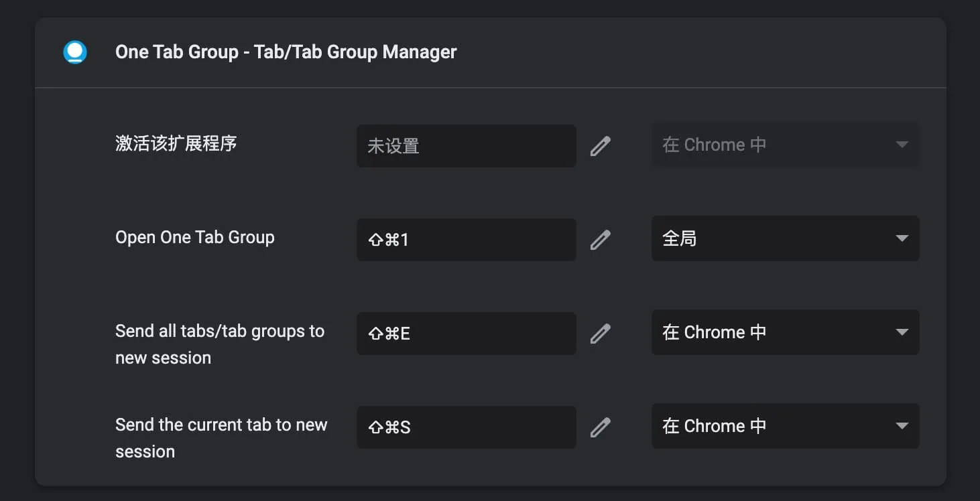
Task: Click the 激活该扩展程序 command label
Action: pos(176,144)
